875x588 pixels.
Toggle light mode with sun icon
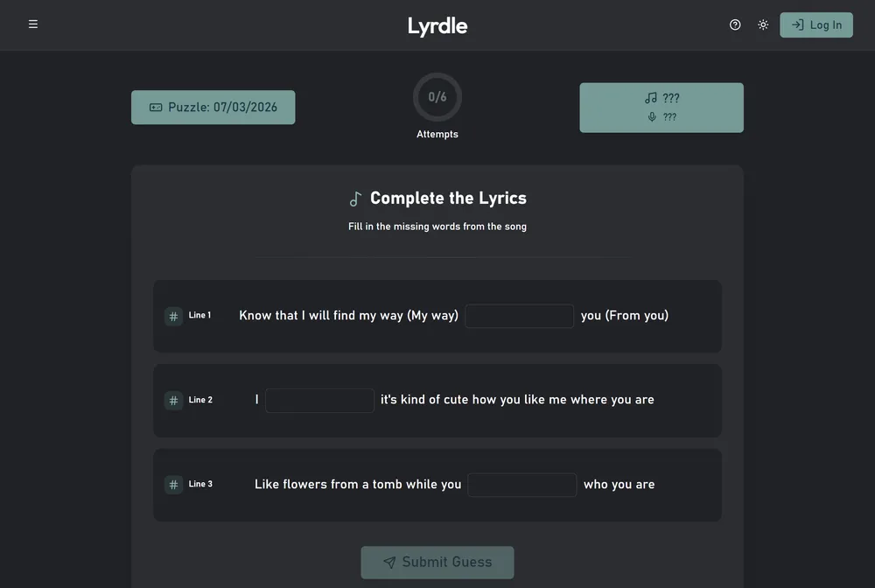[x=763, y=24]
